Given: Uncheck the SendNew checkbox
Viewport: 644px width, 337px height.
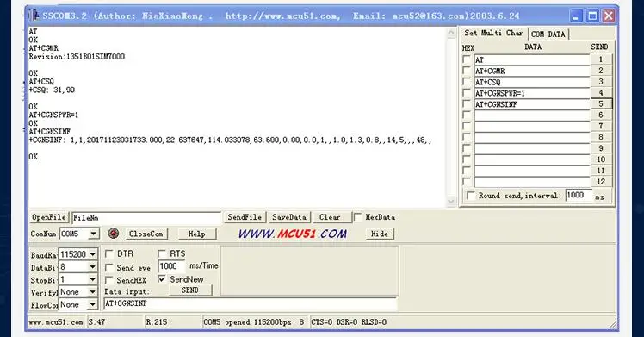Looking at the screenshot, I should 162,279.
